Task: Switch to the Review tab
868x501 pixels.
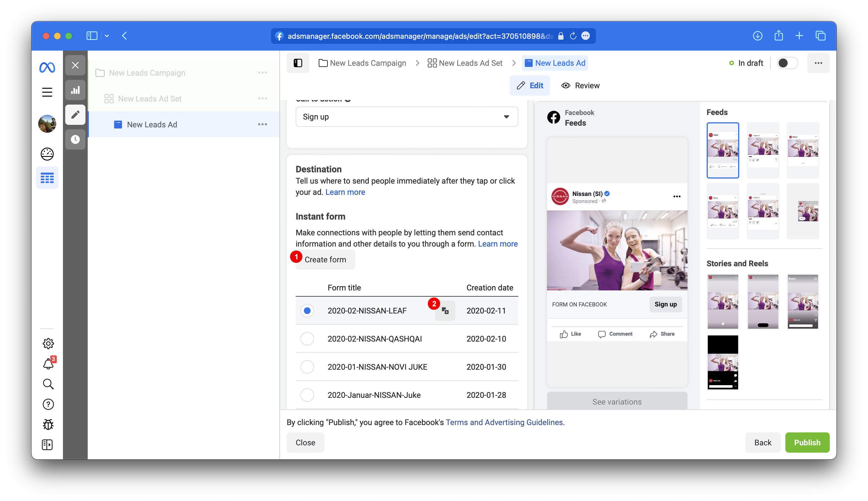Action: 580,86
